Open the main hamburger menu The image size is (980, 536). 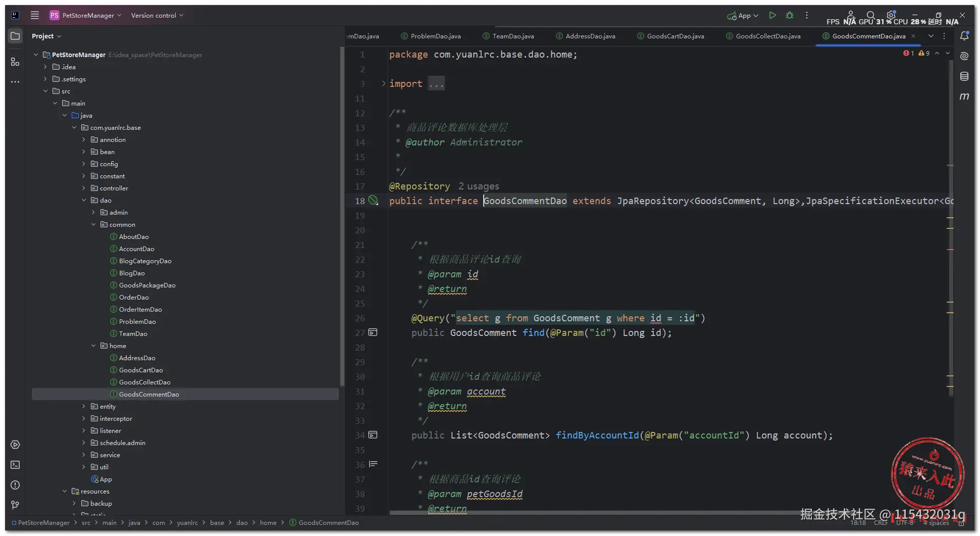pos(35,15)
